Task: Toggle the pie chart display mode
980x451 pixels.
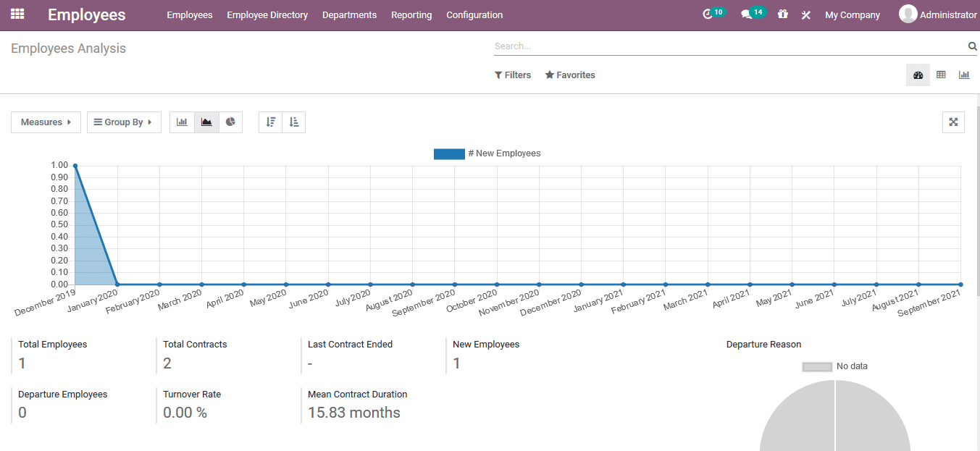Action: click(x=230, y=122)
